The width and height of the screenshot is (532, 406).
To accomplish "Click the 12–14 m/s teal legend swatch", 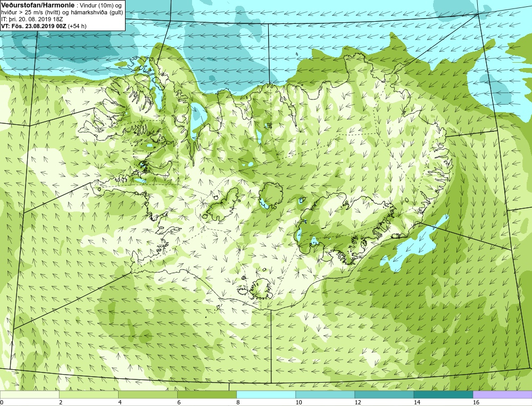I will point(384,394).
